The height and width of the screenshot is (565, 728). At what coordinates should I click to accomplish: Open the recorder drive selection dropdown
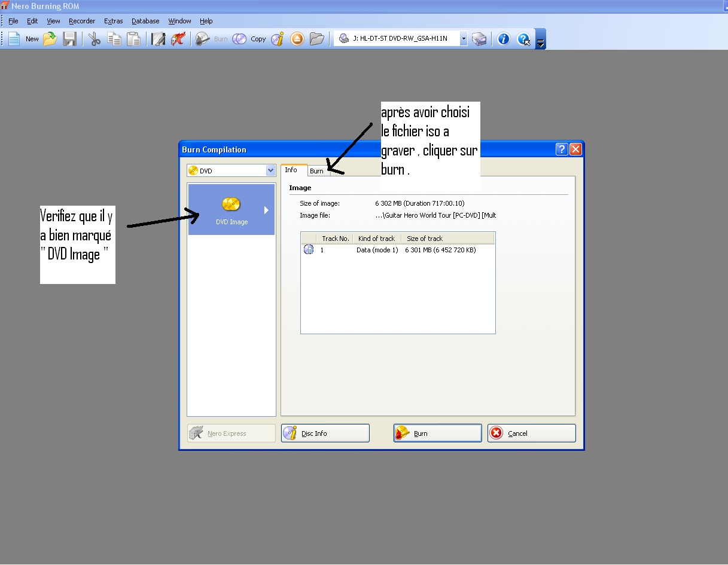click(464, 39)
